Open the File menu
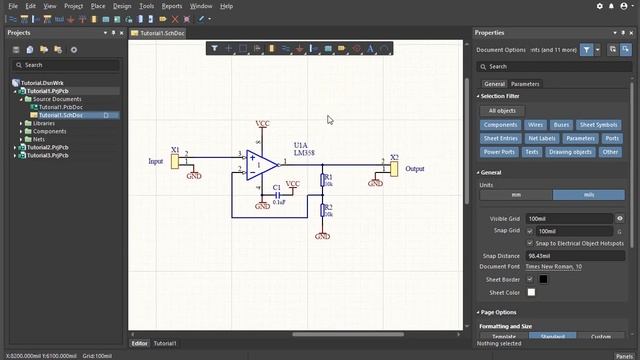Viewport: 640px width, 360px height. (13, 6)
